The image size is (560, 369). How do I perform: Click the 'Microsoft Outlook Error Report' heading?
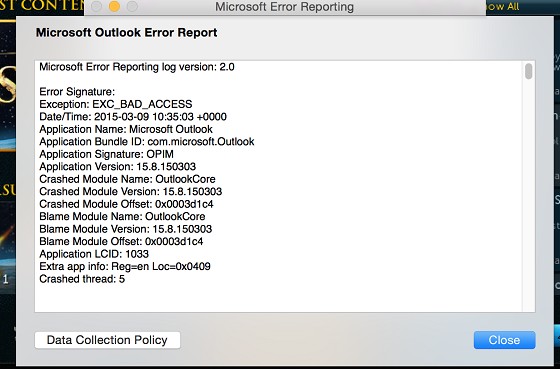[x=126, y=33]
